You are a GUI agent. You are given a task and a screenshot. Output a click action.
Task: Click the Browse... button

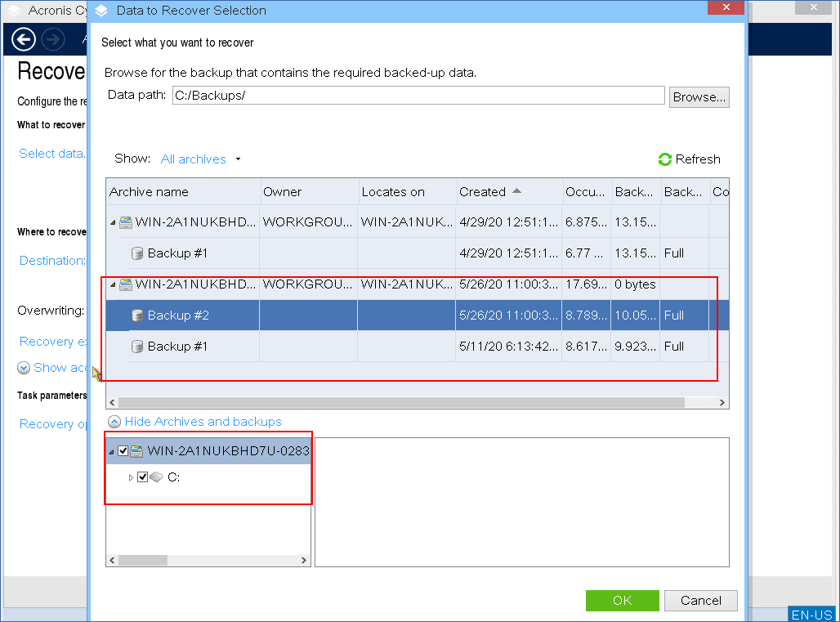pyautogui.click(x=699, y=96)
